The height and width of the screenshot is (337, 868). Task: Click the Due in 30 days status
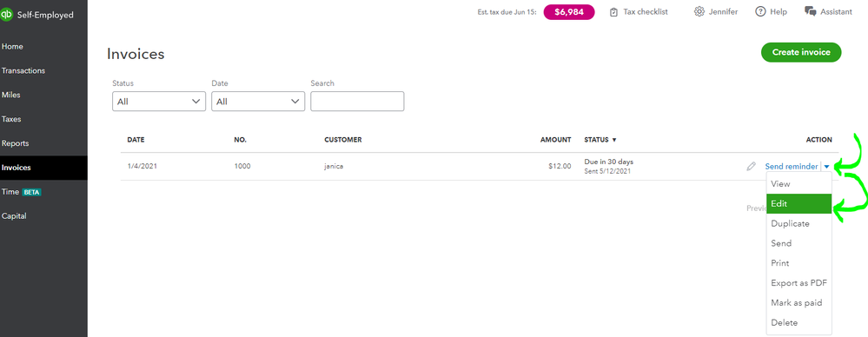pos(609,162)
